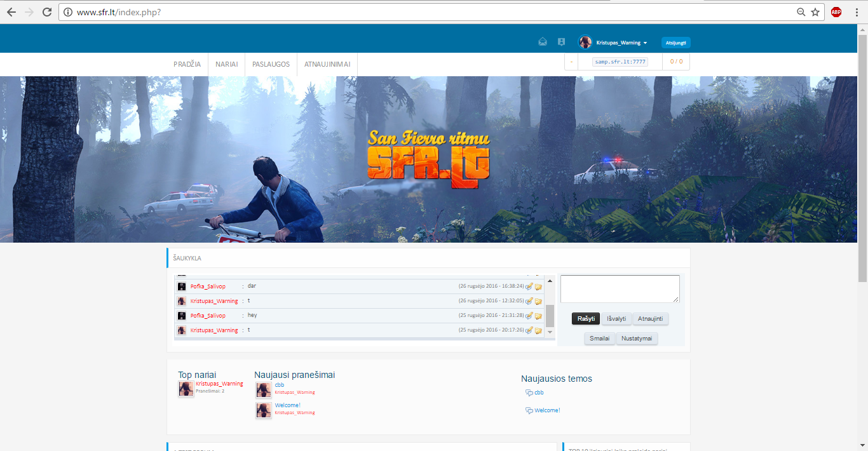Open the Welcome! topic under Naujausios temos
This screenshot has height=451, width=868.
[547, 410]
